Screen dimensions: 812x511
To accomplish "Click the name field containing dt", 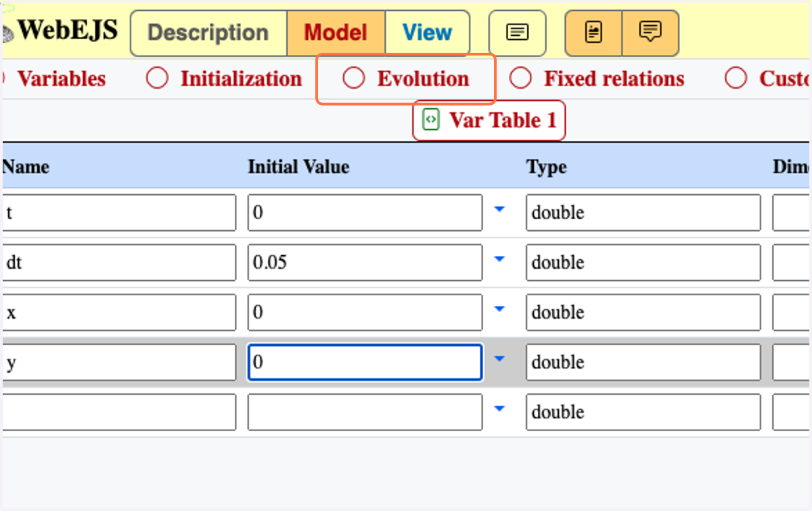I will 119,263.
